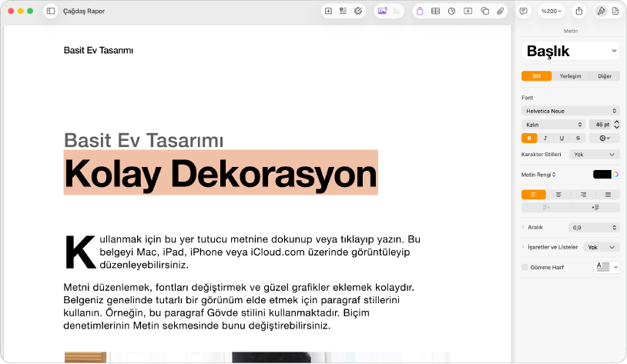Enable the Gömme Harf checkbox
Screen dimensions: 627x364
[525, 267]
